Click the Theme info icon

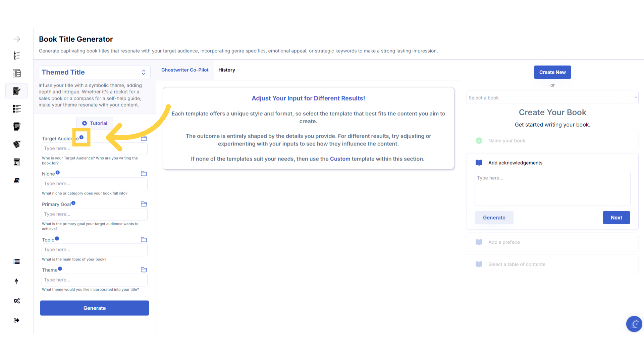pyautogui.click(x=60, y=269)
